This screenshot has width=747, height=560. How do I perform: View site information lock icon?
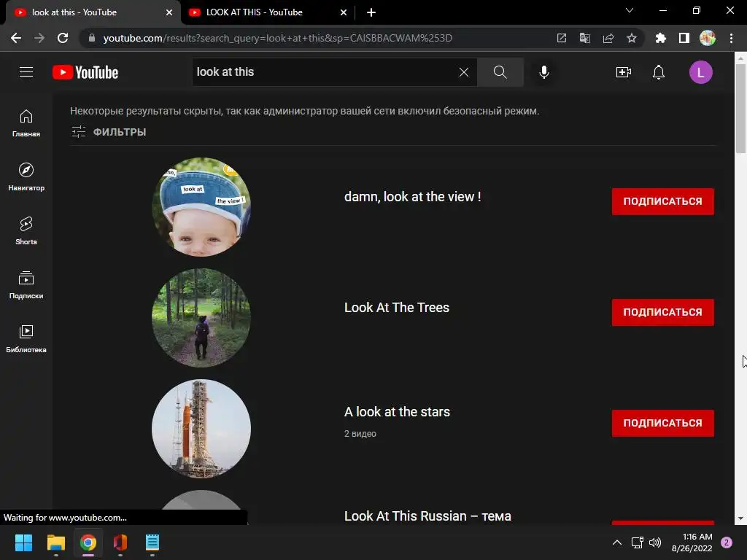[92, 38]
